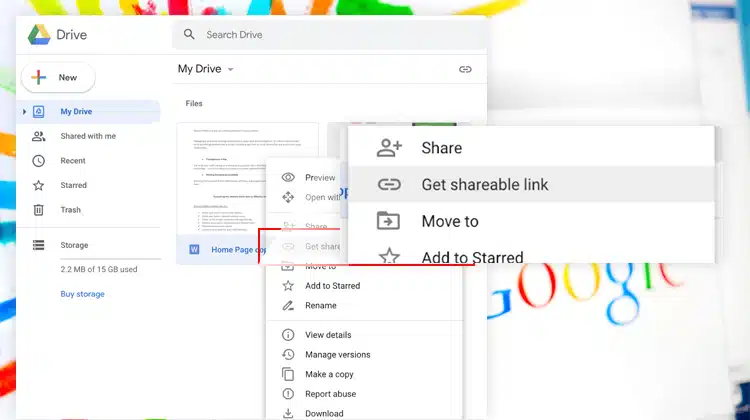Viewport: 750px width, 420px height.
Task: Click the search magnifier icon
Action: pyautogui.click(x=189, y=34)
